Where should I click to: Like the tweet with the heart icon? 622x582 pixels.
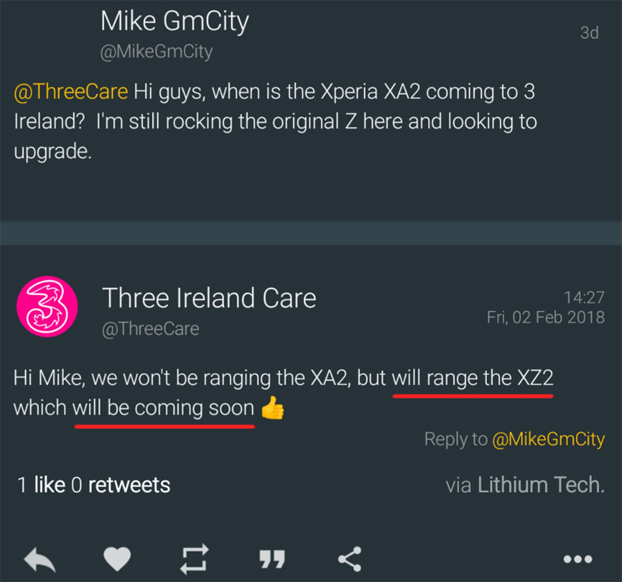pos(117,559)
